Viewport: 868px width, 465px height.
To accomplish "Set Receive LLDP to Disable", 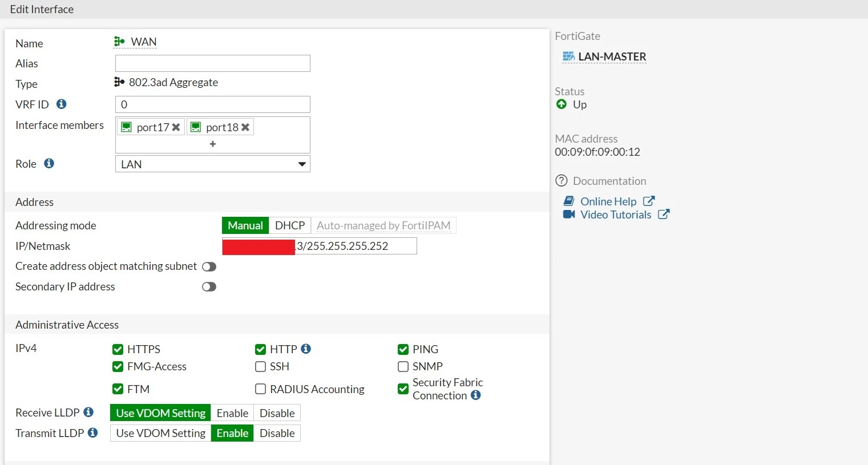I will (277, 413).
